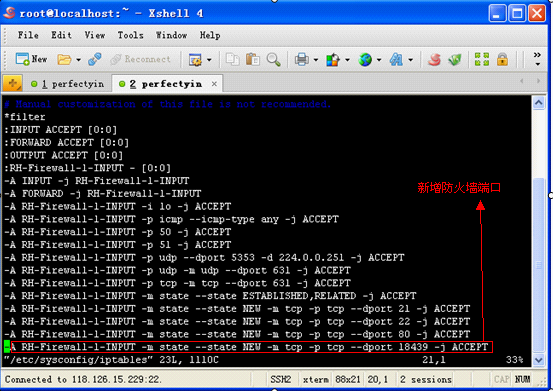Click the :INPUT ACCEPT [0:0] line
The height and width of the screenshot is (392, 554).
click(60, 130)
